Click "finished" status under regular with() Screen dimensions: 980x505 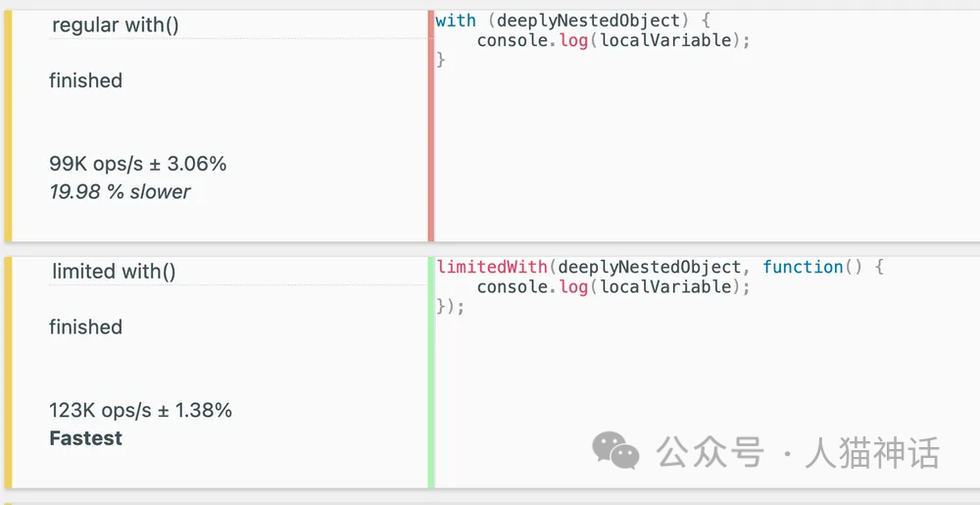tap(85, 80)
